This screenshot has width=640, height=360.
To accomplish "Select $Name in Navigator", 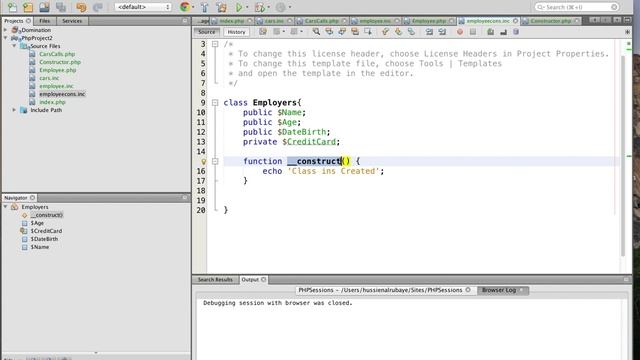I will tap(40, 247).
